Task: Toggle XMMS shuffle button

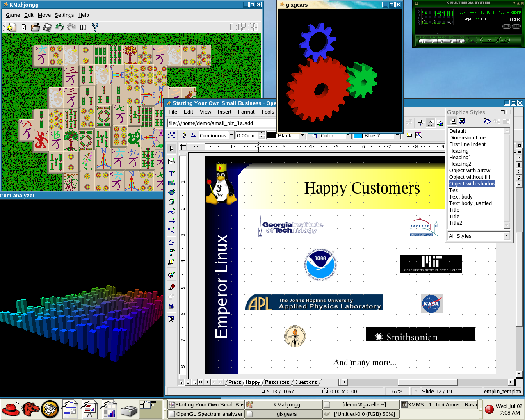Action: coord(489,40)
